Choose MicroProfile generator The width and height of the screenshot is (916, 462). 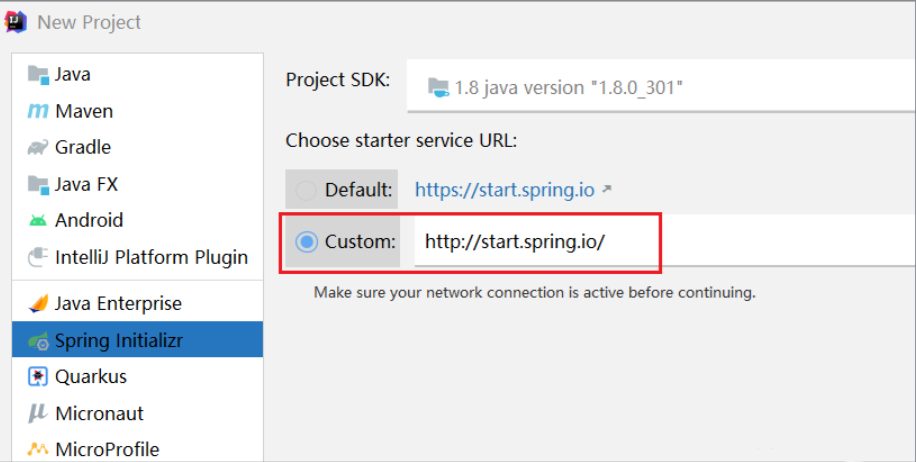[x=137, y=449]
